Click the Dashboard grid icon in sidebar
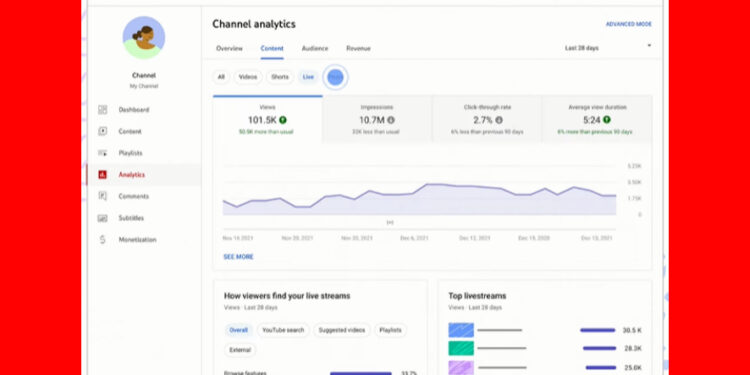This screenshot has width=750, height=375. pyautogui.click(x=102, y=110)
